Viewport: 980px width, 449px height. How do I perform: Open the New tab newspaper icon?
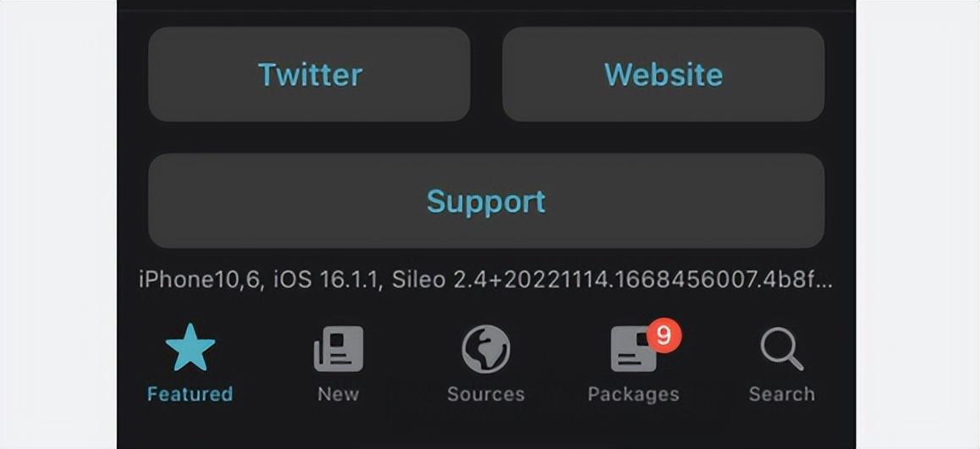coord(339,349)
